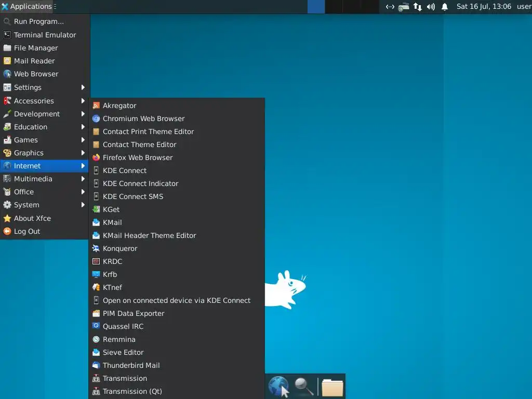Screen dimensions: 532x399
Task: Switch to the first blue workspace
Action: click(316, 7)
